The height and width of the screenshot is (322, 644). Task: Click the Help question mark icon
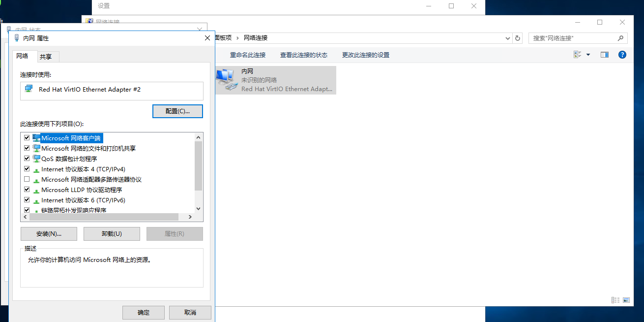click(622, 55)
